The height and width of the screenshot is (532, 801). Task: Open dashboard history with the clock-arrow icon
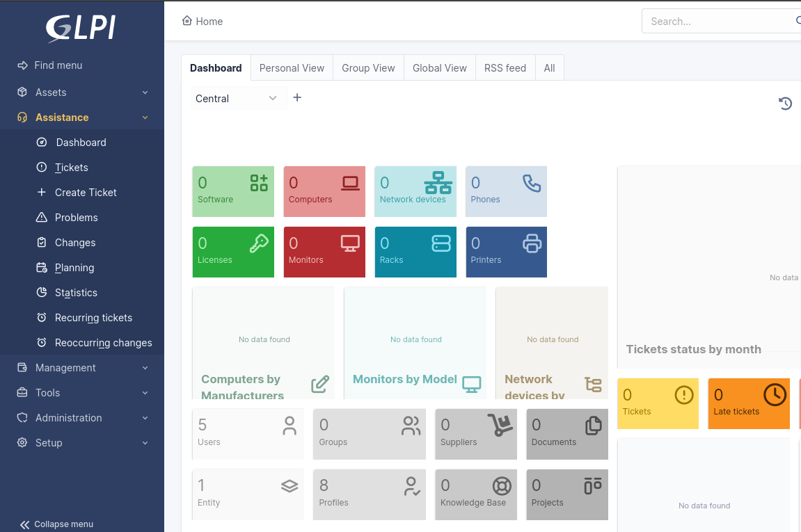[785, 103]
